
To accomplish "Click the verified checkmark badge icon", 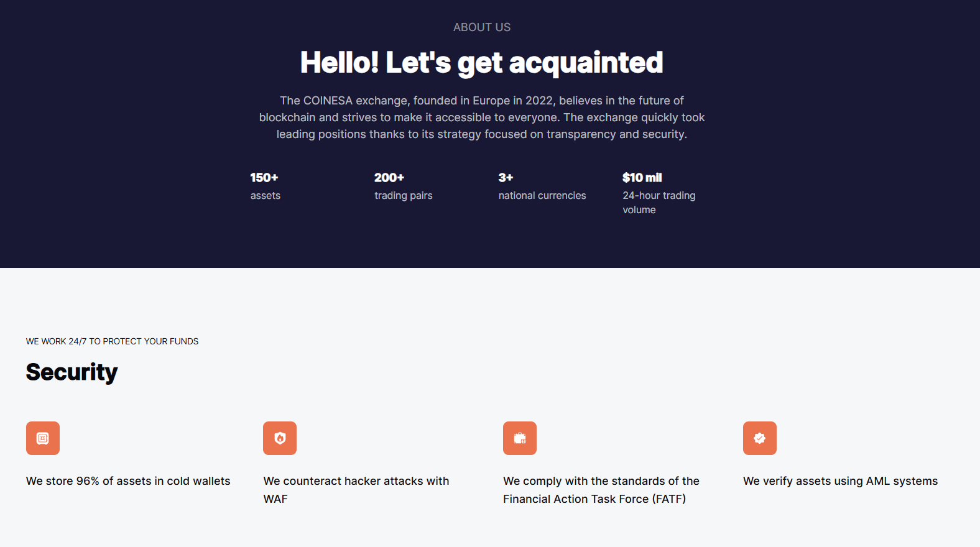I will click(760, 438).
